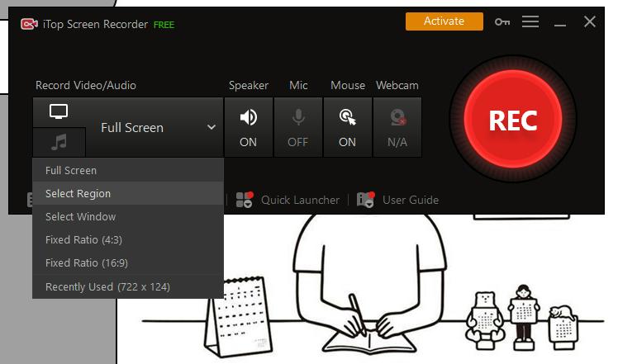
Task: Click the dropdown chevron arrow
Action: click(x=212, y=127)
